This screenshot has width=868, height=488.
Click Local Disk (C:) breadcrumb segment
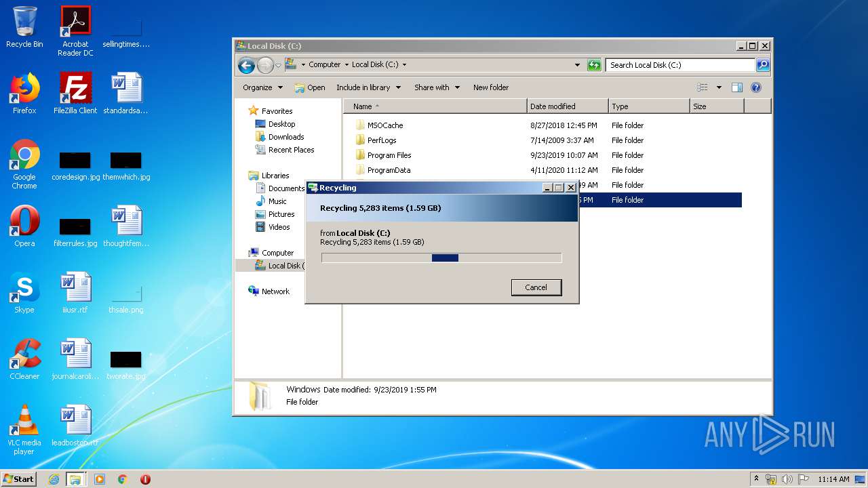(x=375, y=65)
